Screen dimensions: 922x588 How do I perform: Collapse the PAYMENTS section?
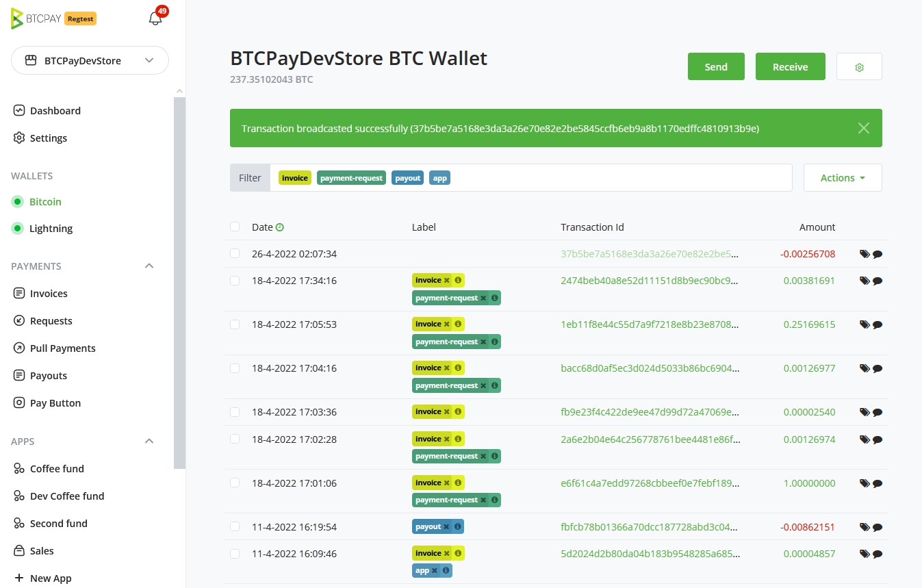pyautogui.click(x=149, y=266)
